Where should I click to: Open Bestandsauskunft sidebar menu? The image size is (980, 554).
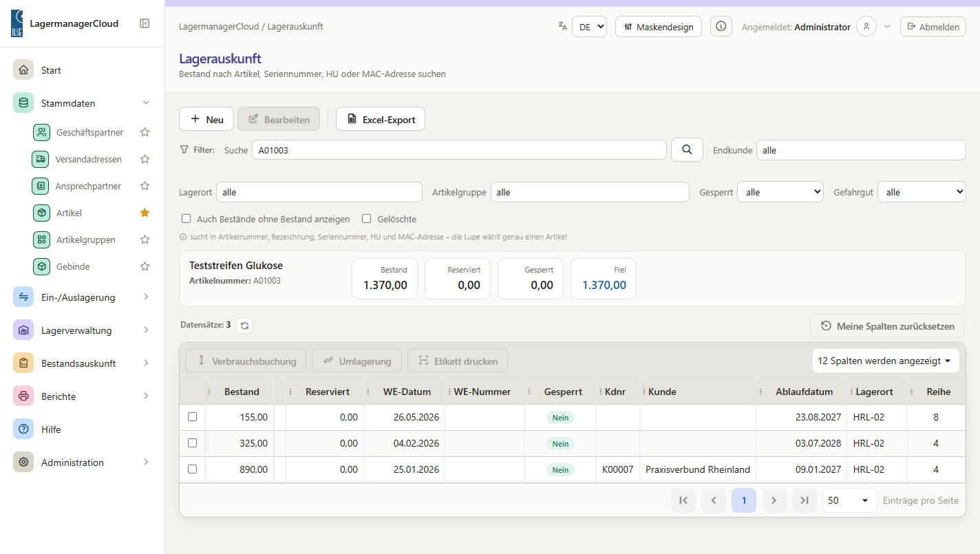tap(83, 363)
